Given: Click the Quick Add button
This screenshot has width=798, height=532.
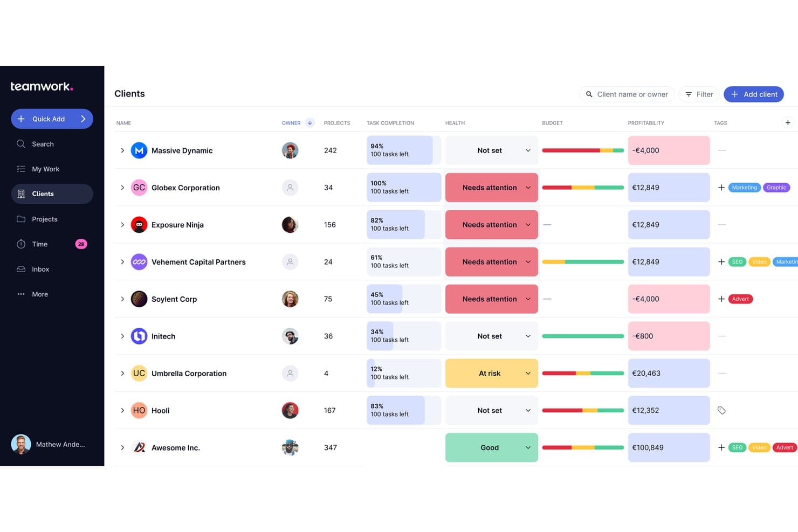Looking at the screenshot, I should [52, 119].
